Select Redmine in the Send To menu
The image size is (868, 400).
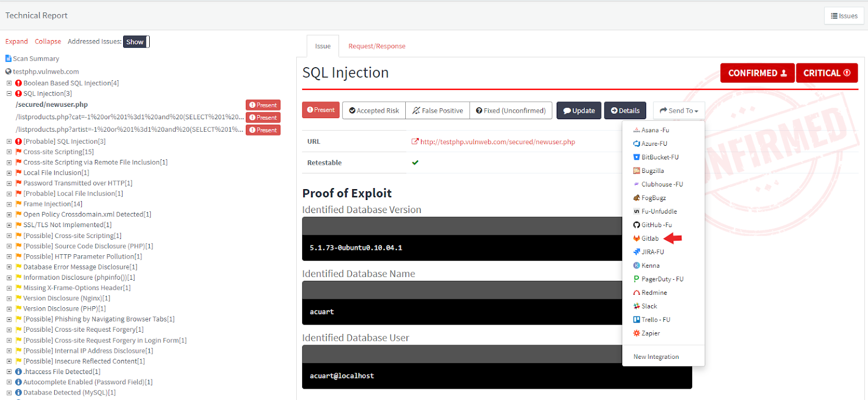coord(654,293)
